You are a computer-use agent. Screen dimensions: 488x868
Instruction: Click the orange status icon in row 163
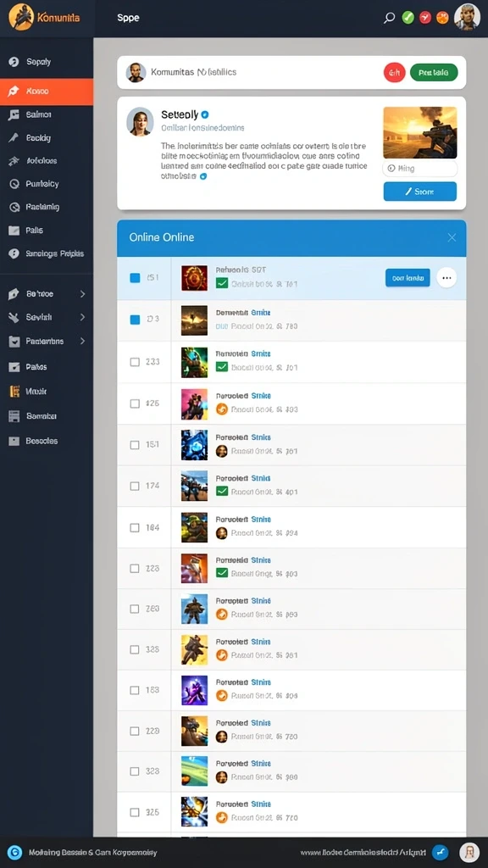click(x=221, y=695)
